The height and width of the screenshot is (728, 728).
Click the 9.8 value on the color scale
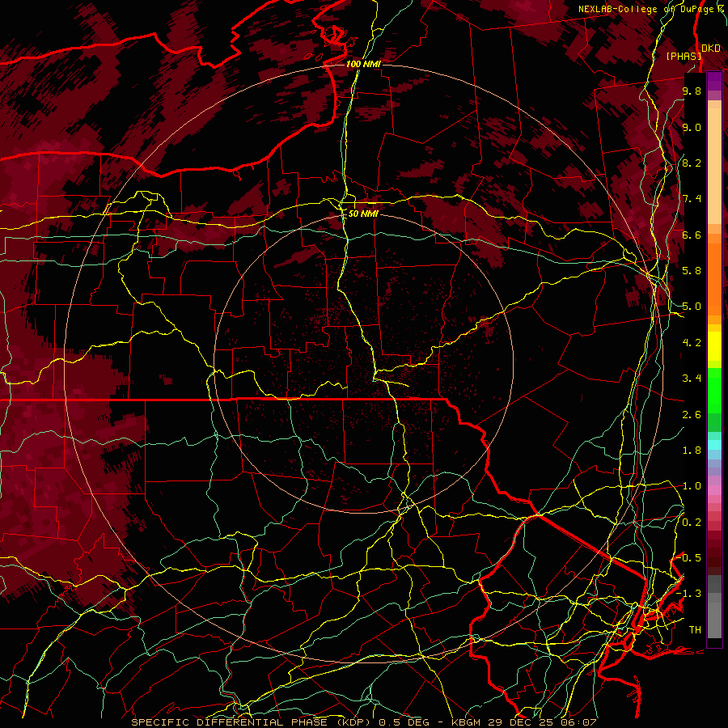click(x=692, y=91)
